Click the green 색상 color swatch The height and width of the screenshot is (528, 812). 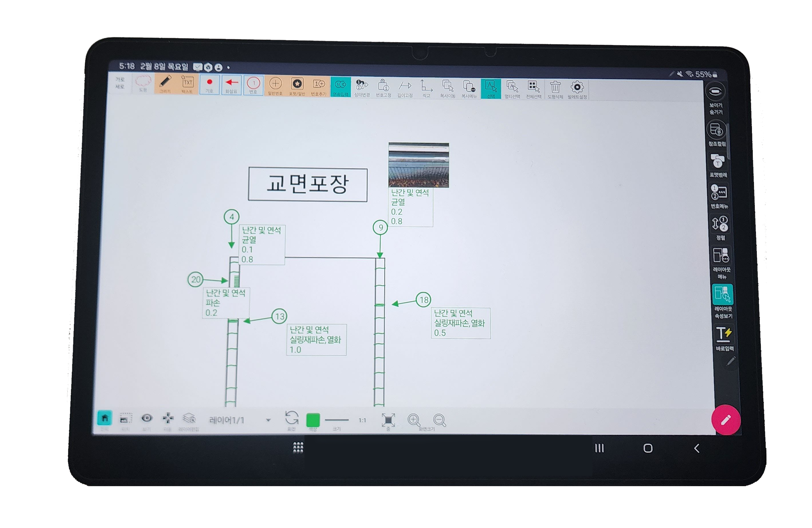(x=313, y=420)
